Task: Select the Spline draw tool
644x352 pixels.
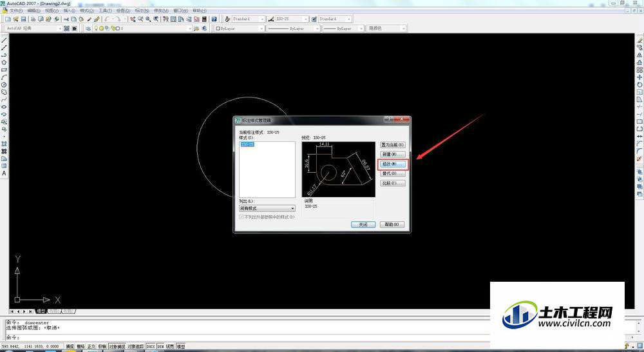Action: pyautogui.click(x=4, y=99)
